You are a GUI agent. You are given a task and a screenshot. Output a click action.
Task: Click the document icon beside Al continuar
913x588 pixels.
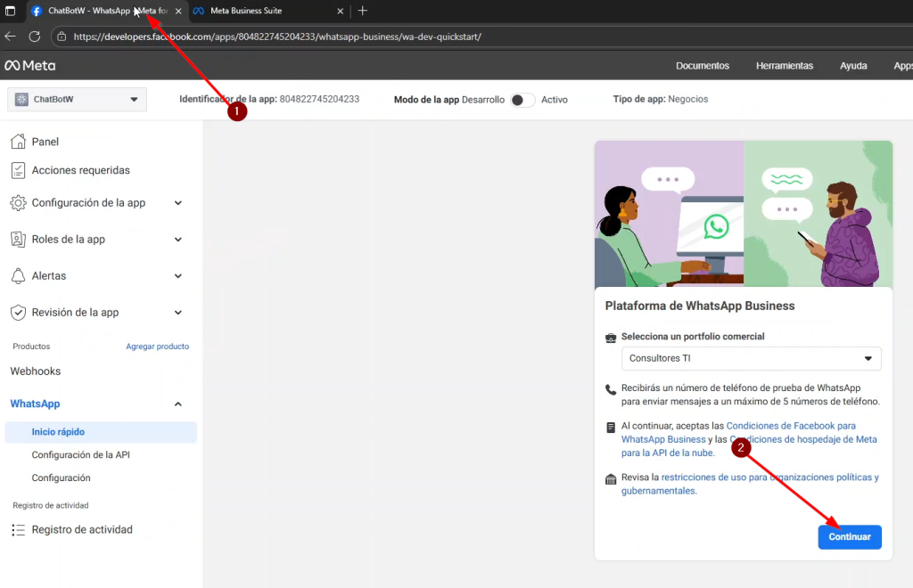(x=610, y=428)
